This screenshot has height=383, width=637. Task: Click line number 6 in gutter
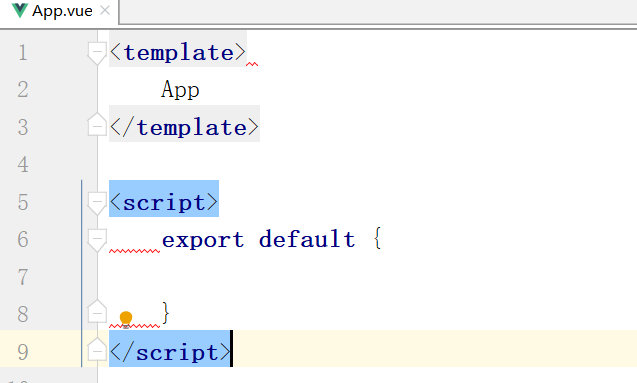pyautogui.click(x=23, y=240)
